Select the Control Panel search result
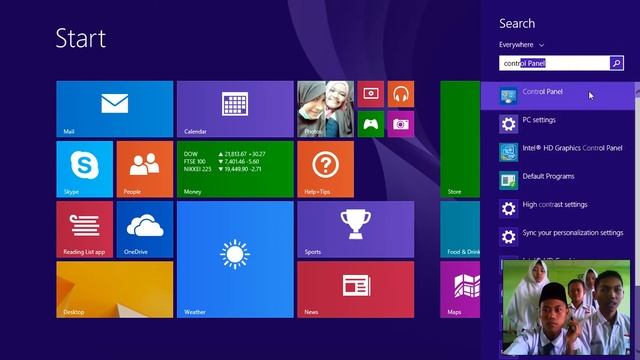 coord(558,96)
